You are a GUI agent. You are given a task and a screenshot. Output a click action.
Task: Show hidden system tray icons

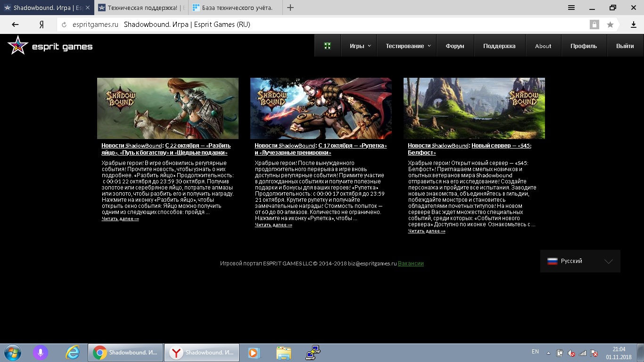[x=548, y=353]
